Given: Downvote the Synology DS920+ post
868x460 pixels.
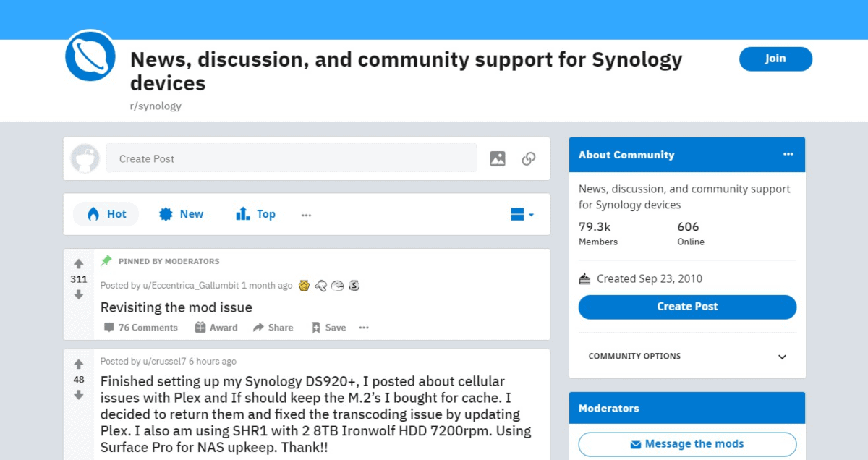Looking at the screenshot, I should [x=79, y=395].
